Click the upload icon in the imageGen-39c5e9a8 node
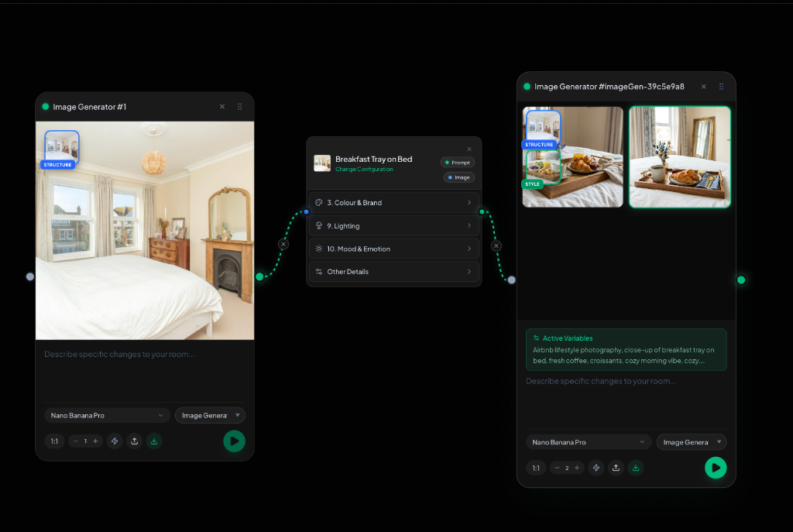793x532 pixels. pos(616,468)
